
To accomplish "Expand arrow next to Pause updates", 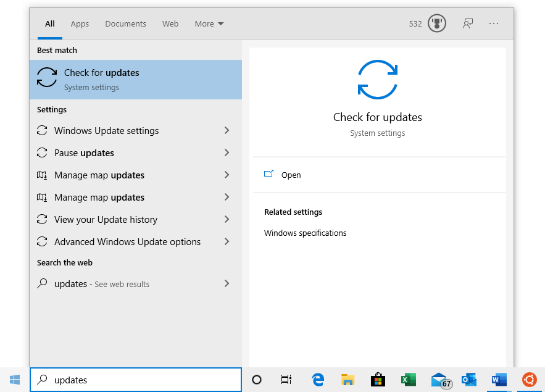I will 227,153.
